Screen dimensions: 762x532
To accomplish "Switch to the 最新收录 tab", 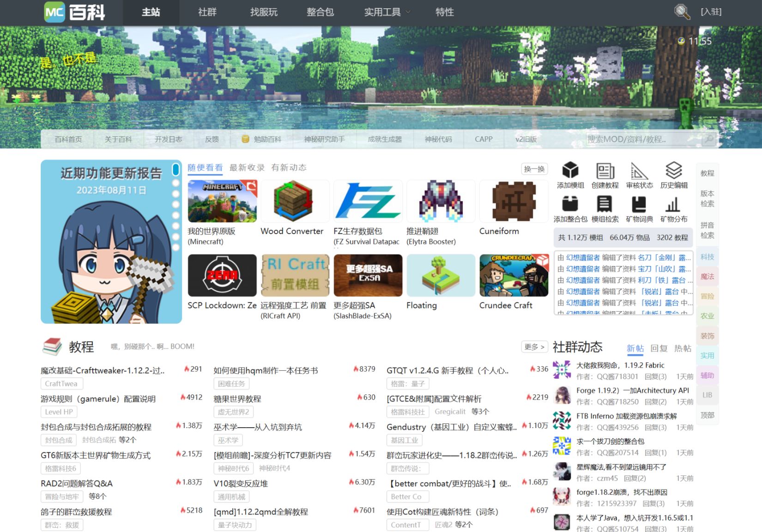I will pyautogui.click(x=247, y=168).
